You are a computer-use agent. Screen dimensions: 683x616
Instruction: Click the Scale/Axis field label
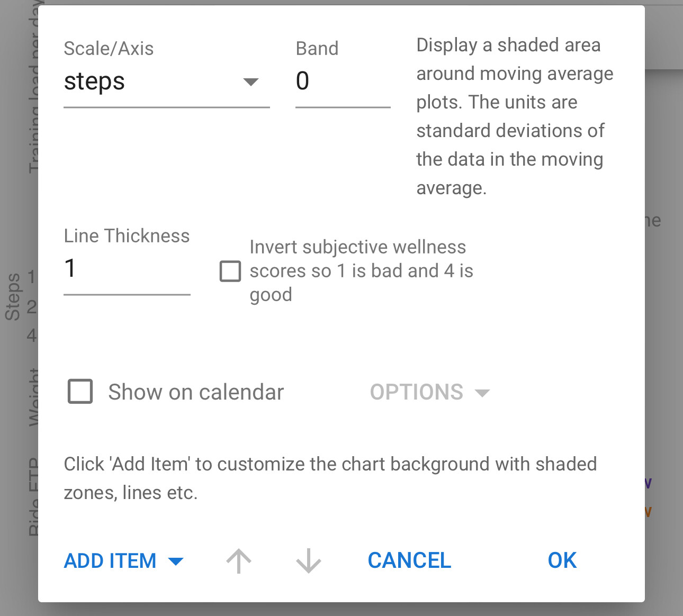(109, 49)
